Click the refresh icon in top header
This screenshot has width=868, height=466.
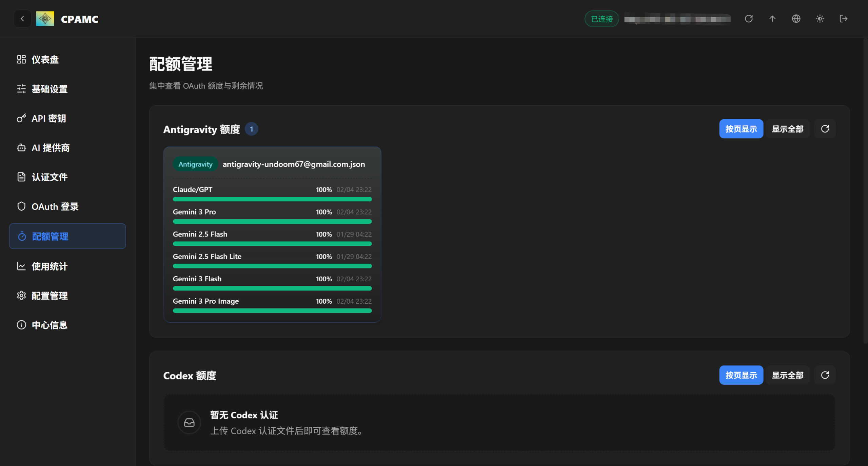coord(749,19)
